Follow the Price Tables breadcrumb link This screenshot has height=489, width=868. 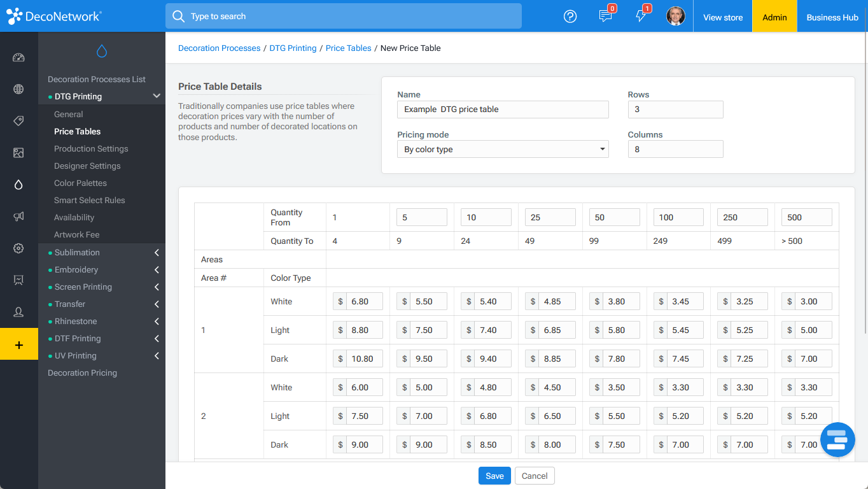[x=348, y=48]
